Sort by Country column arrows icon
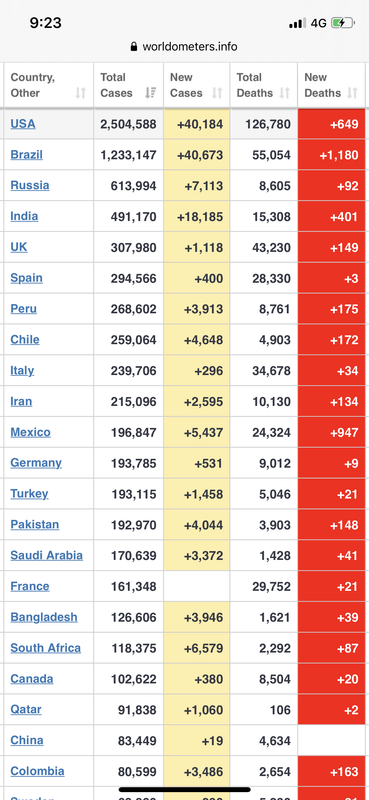 coord(81,93)
